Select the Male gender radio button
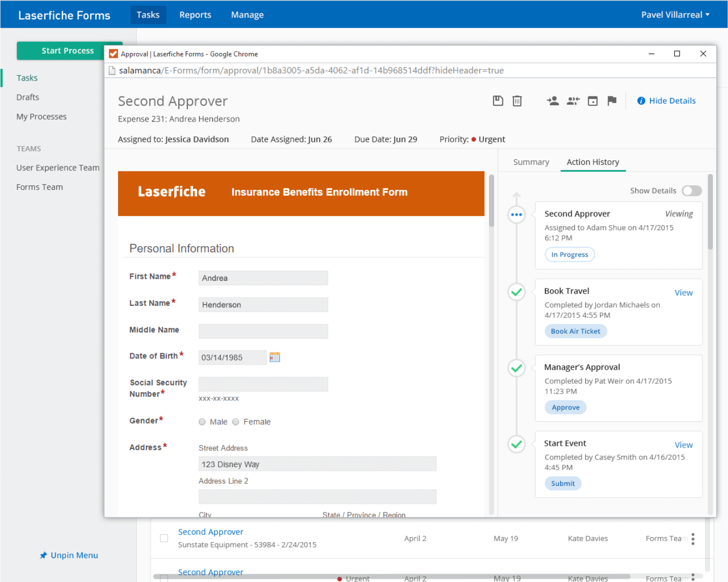This screenshot has height=582, width=728. pyautogui.click(x=202, y=422)
